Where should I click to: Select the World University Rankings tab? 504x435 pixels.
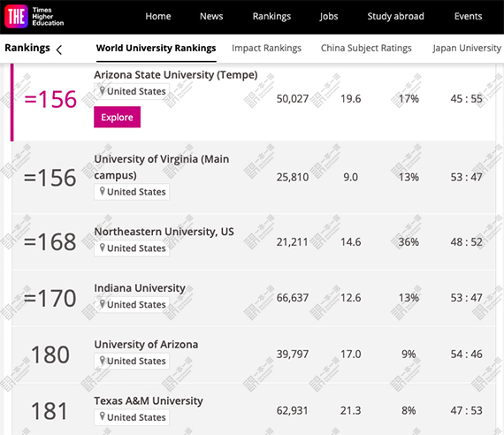157,49
